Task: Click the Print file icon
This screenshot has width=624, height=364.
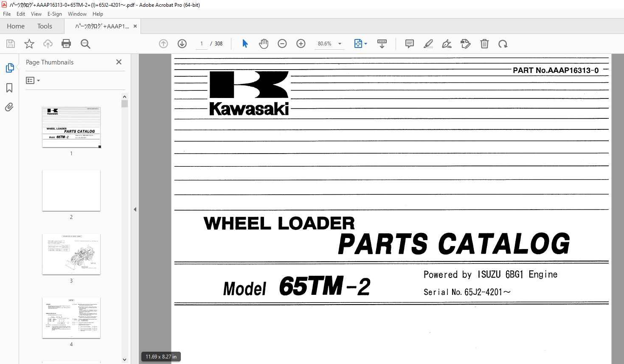Action: 66,44
